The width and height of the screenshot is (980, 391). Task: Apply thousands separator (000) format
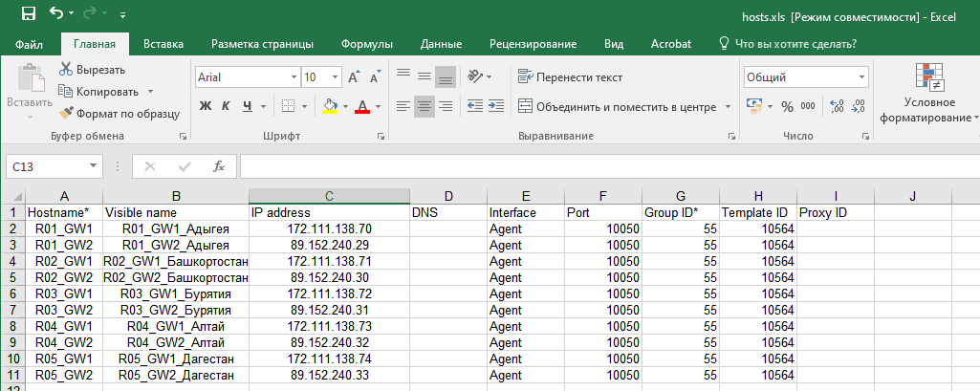[808, 107]
